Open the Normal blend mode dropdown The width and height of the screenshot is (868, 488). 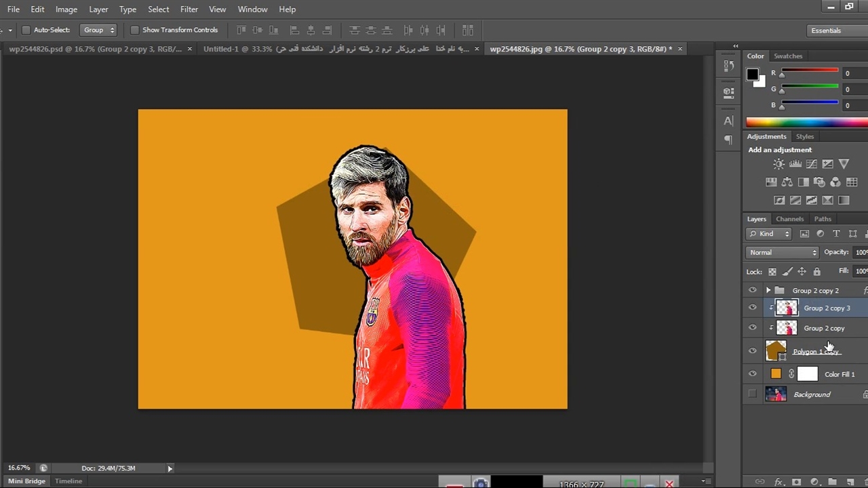point(782,252)
